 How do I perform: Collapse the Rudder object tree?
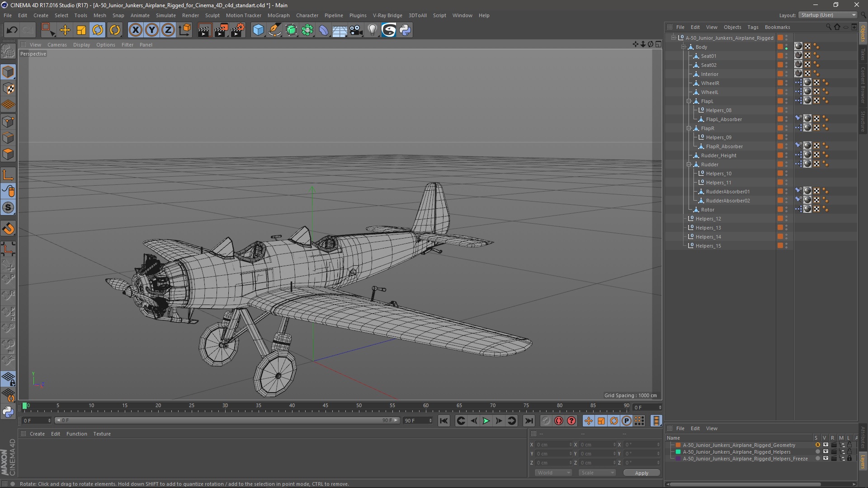(689, 164)
